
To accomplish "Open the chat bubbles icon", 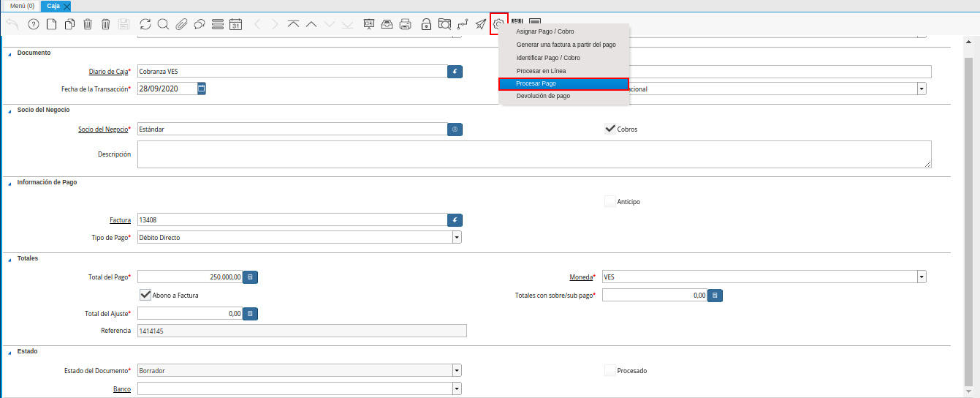I will 199,24.
